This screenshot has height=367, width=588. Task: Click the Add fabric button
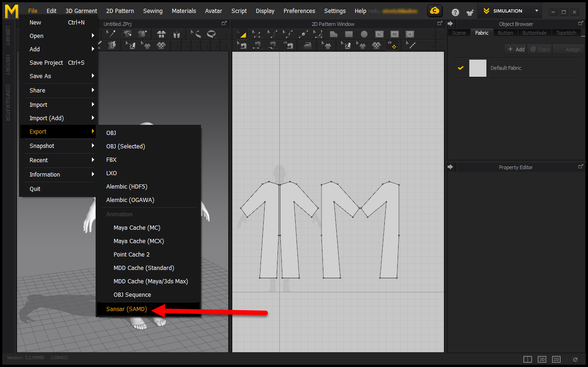tap(516, 49)
